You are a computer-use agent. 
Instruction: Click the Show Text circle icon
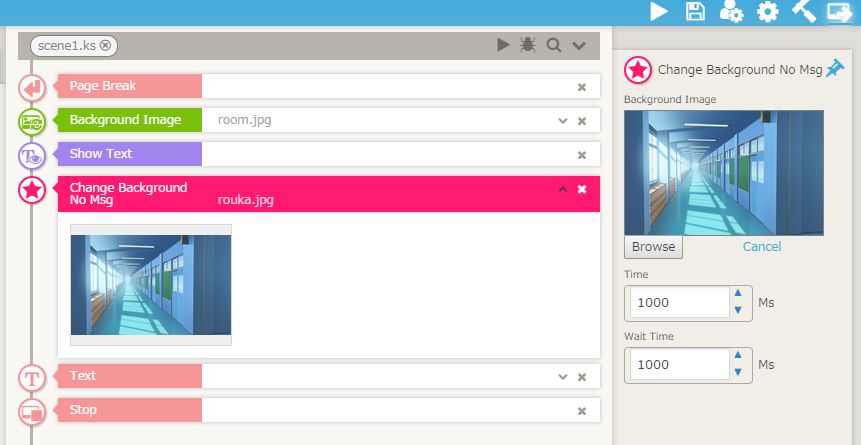point(32,155)
